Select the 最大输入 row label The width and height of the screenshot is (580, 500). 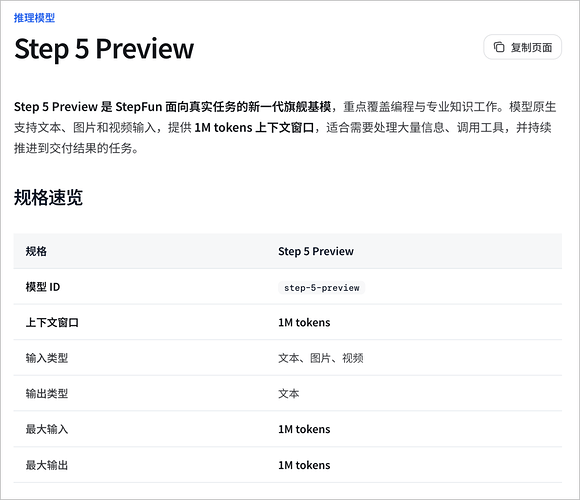[x=47, y=429]
